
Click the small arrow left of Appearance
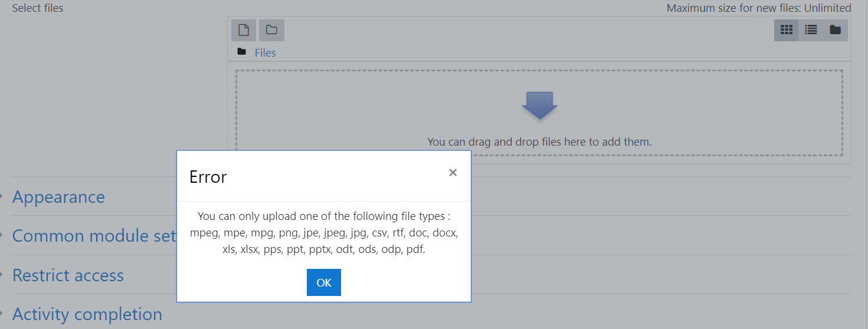[x=2, y=197]
